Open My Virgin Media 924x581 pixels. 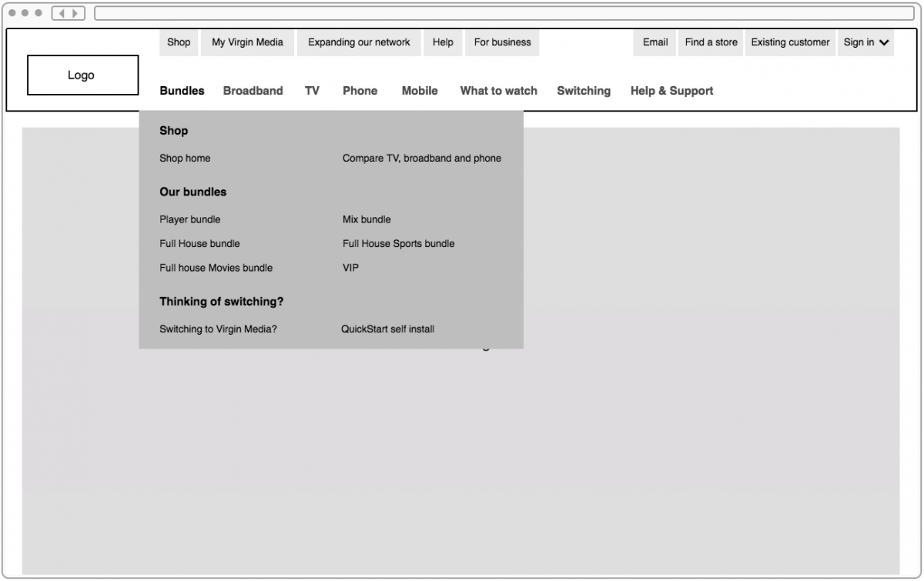246,42
